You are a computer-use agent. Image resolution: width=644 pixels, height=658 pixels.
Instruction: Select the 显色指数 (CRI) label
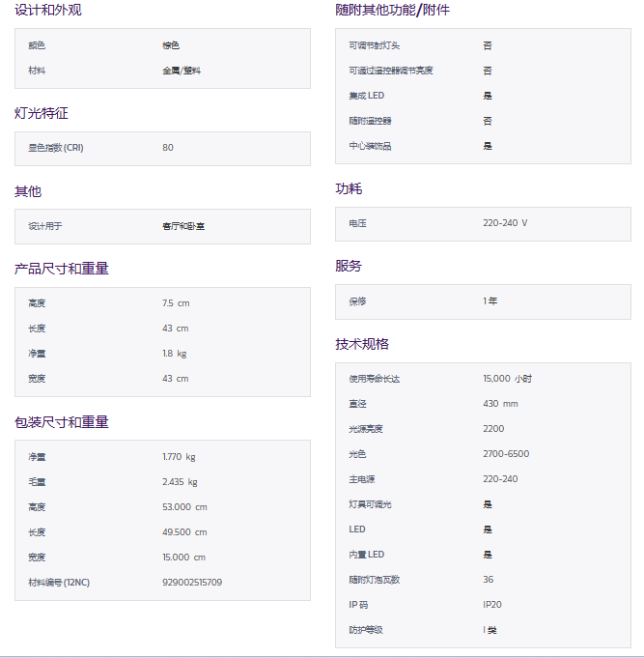(x=56, y=148)
